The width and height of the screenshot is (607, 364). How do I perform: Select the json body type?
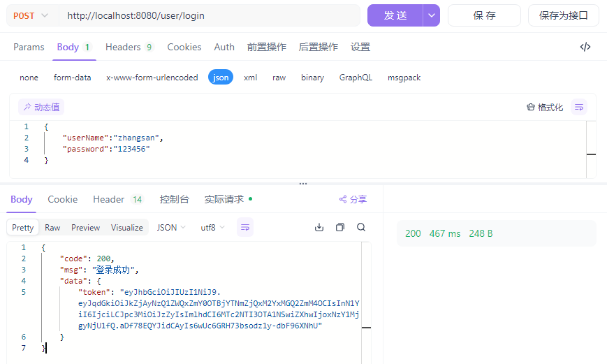(221, 78)
